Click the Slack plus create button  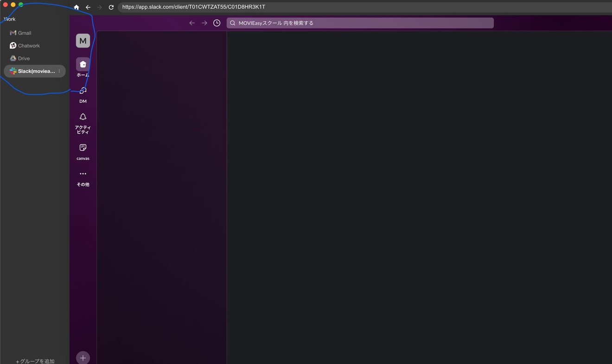pos(83,358)
